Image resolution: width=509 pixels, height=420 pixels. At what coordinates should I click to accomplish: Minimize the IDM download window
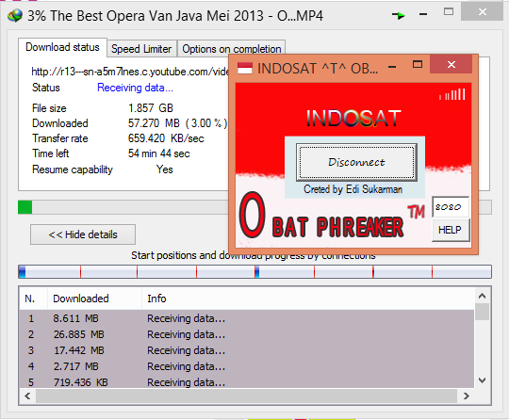click(423, 14)
